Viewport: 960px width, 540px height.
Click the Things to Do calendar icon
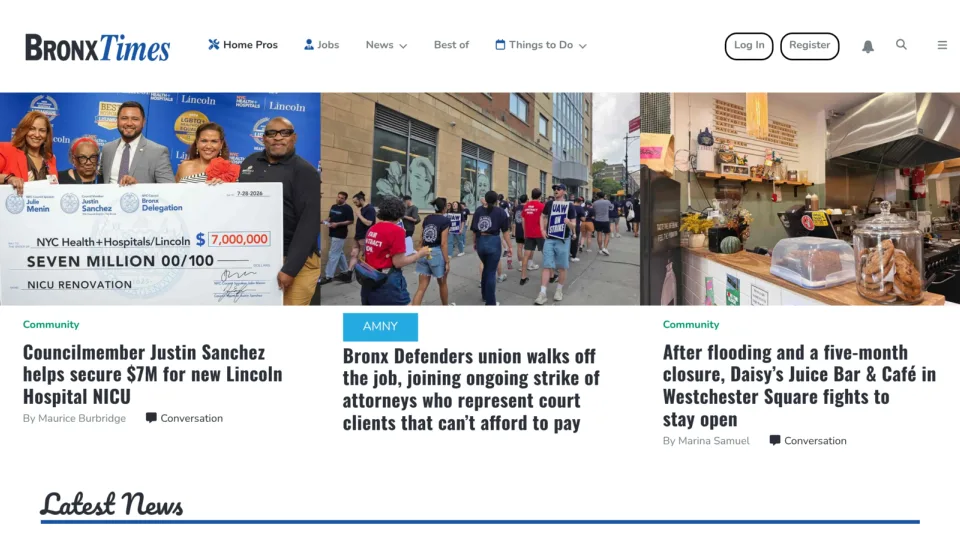(500, 45)
